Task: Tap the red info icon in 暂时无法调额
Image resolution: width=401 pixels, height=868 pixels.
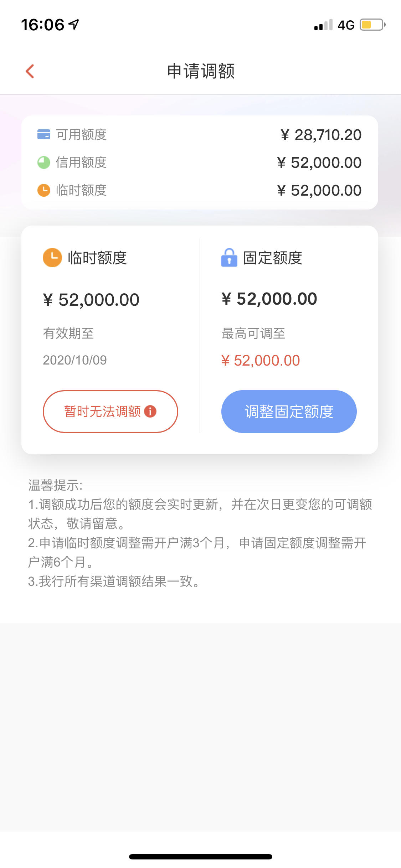Action: (150, 412)
